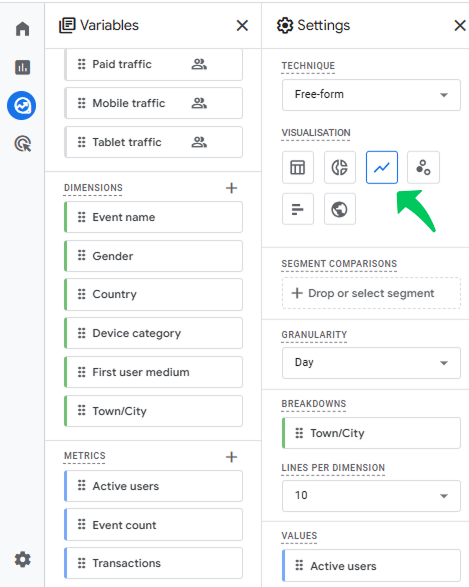469x587 pixels.
Task: Click the Mobile traffic segment
Action: point(153,103)
